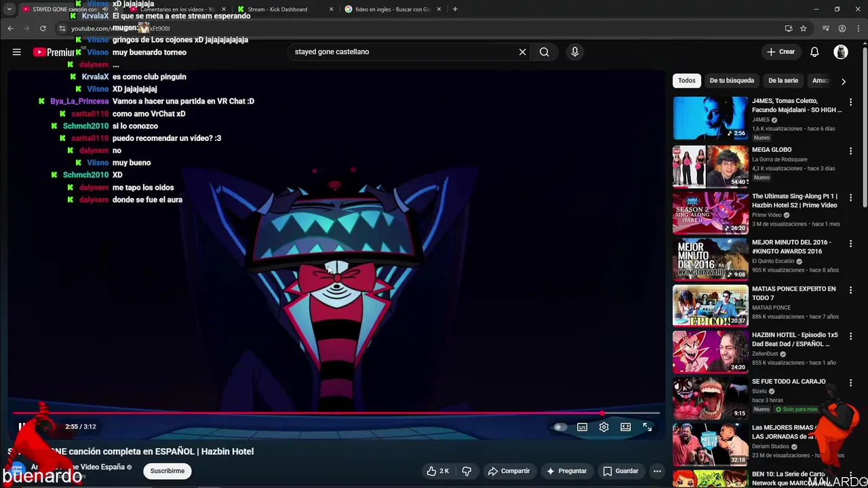Show more filter chips with the arrow
The height and width of the screenshot is (488, 868).
pos(843,81)
